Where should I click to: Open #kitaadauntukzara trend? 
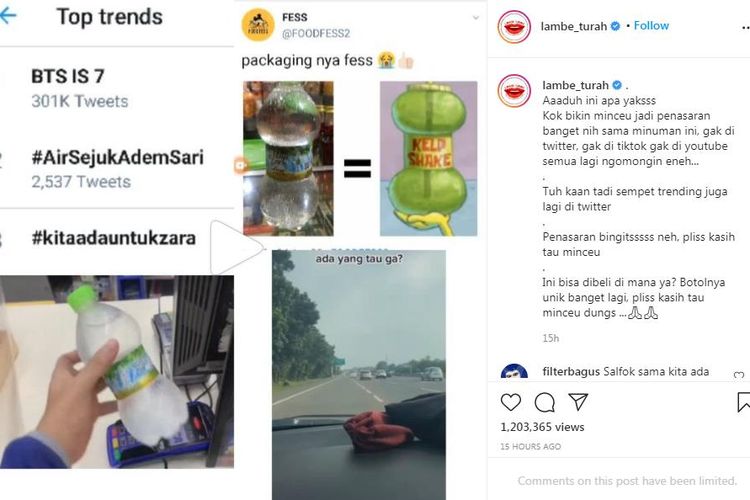click(x=114, y=238)
